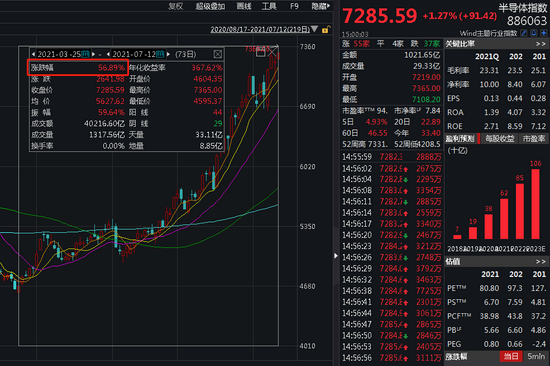Expand the 关键比率 section with its >> arrows
The image size is (550, 366).
click(541, 44)
